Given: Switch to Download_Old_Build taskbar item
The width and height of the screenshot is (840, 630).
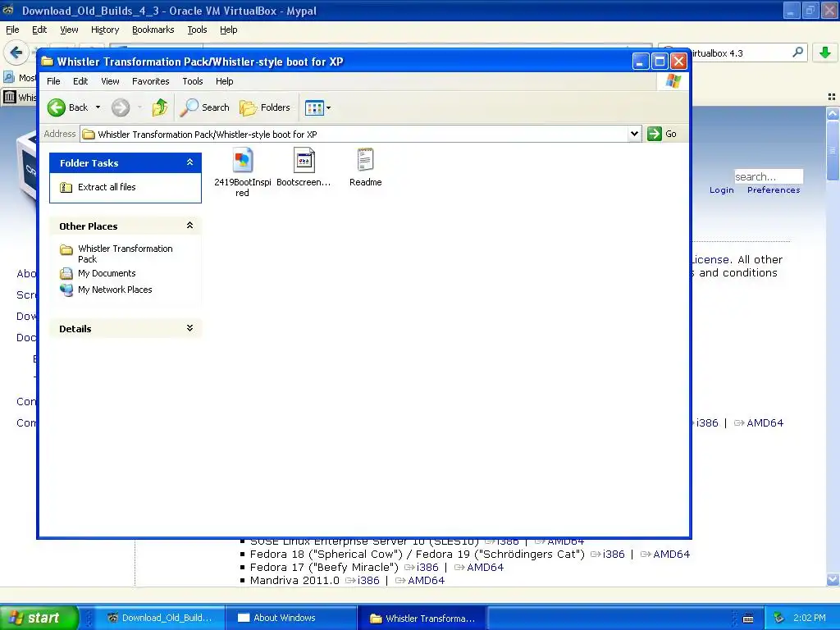Looking at the screenshot, I should click(161, 618).
